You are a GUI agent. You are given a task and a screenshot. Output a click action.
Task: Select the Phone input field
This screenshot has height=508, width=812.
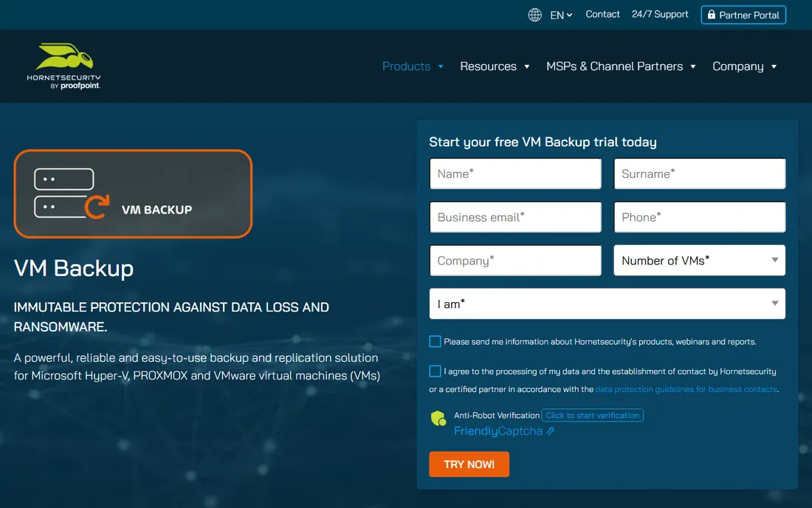pyautogui.click(x=700, y=217)
